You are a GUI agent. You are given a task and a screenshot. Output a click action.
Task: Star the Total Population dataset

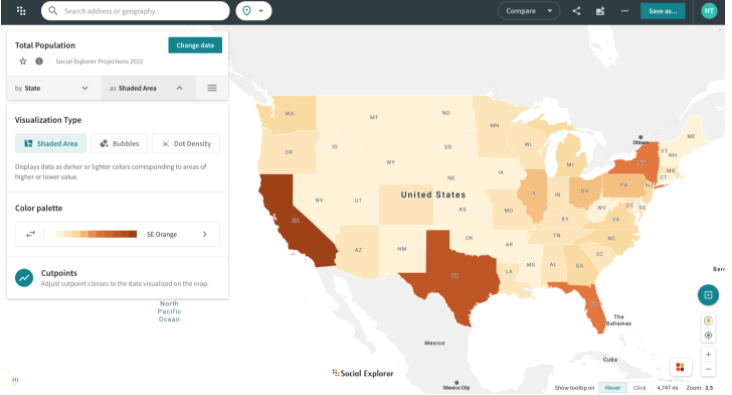23,61
